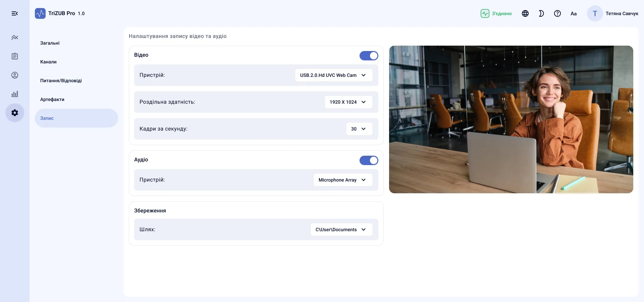Click the settings gear sidebar icon
The height and width of the screenshot is (302, 644).
[14, 113]
